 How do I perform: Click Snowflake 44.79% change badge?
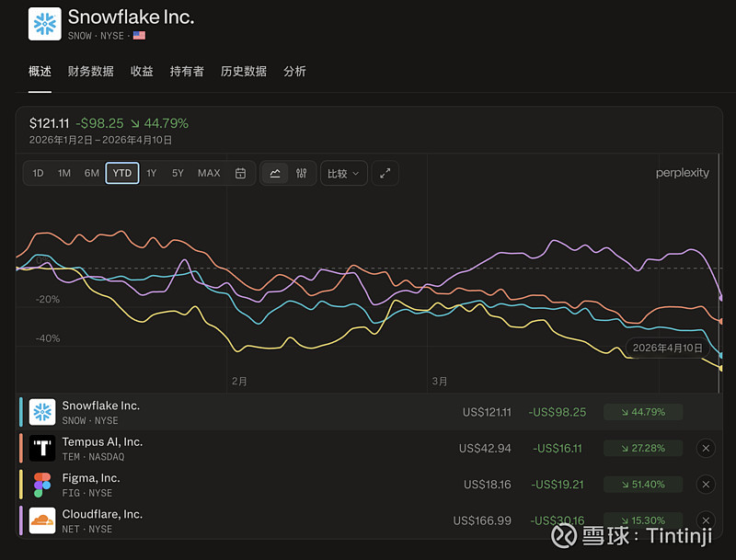643,412
